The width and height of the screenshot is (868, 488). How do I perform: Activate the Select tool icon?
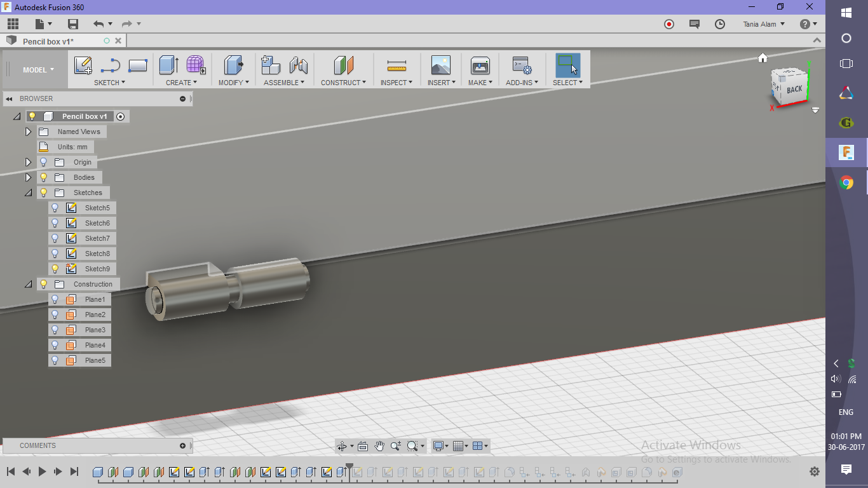coord(567,65)
